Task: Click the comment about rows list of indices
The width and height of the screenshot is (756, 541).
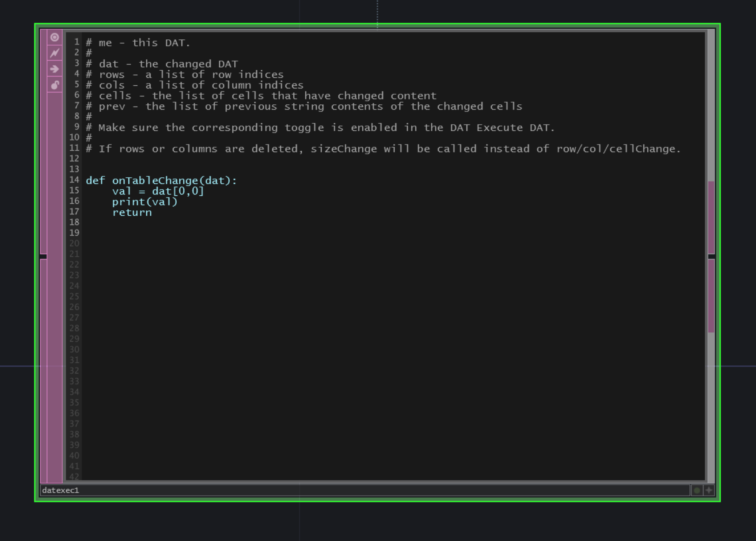Action: point(185,75)
